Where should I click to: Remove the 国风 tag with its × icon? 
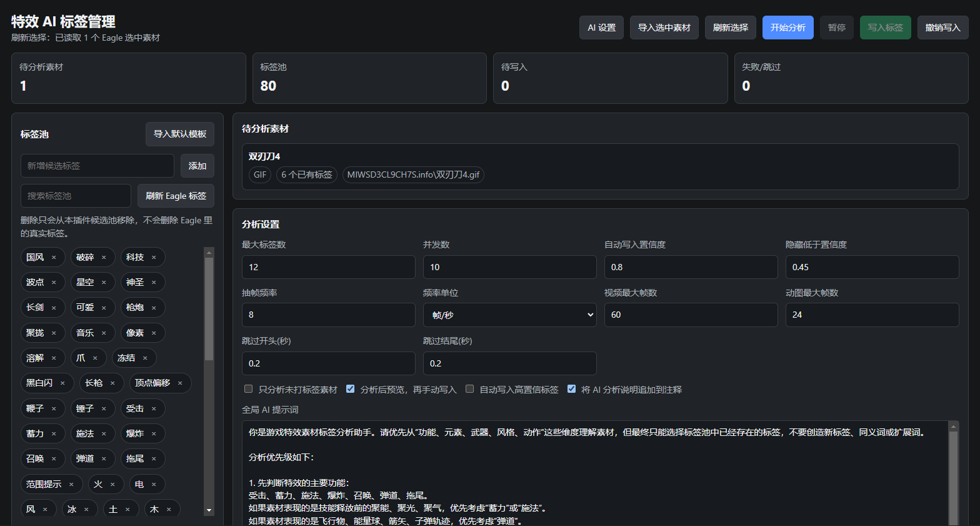click(54, 258)
